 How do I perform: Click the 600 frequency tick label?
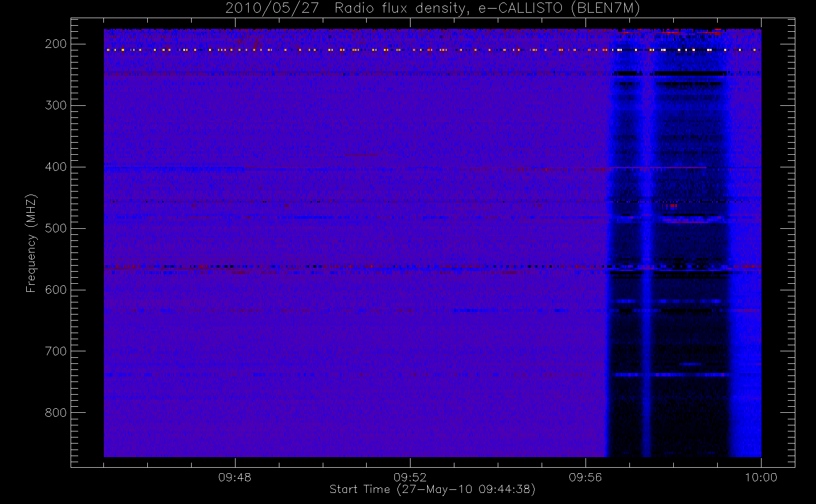[56, 290]
